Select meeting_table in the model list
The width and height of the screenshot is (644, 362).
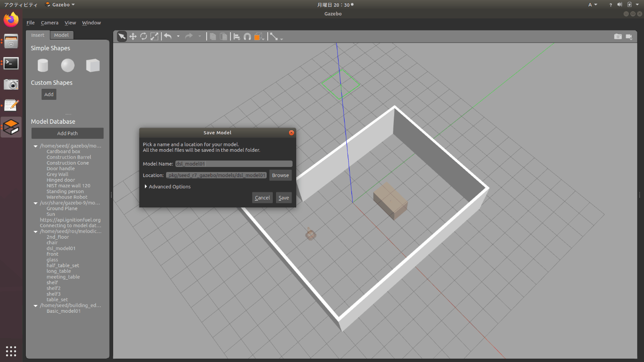point(63,277)
